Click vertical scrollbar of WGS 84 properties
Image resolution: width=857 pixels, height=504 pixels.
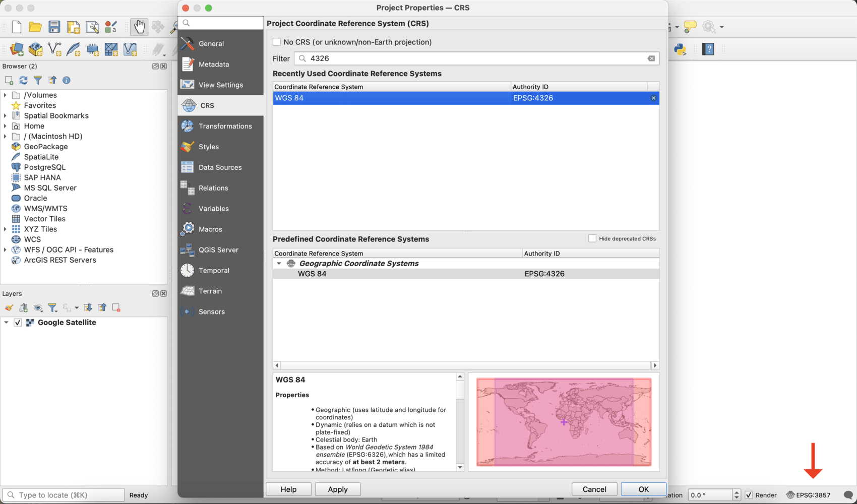coord(460,422)
